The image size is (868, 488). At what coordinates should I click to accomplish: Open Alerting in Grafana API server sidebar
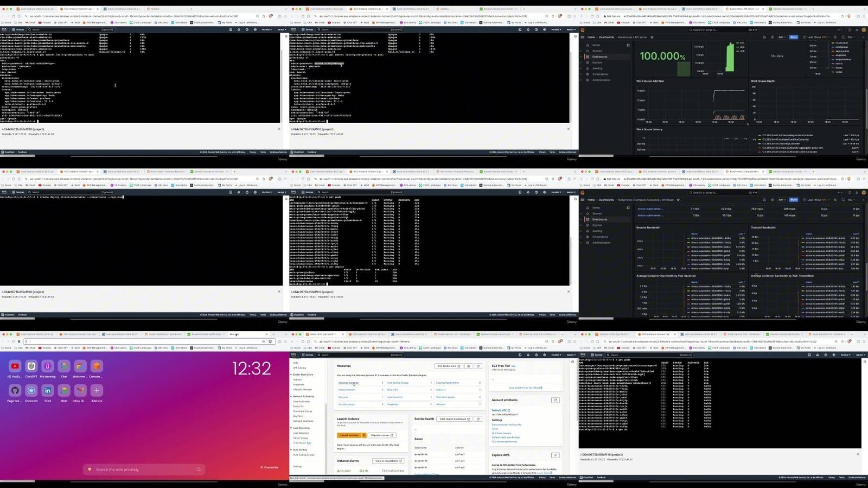[x=597, y=68]
